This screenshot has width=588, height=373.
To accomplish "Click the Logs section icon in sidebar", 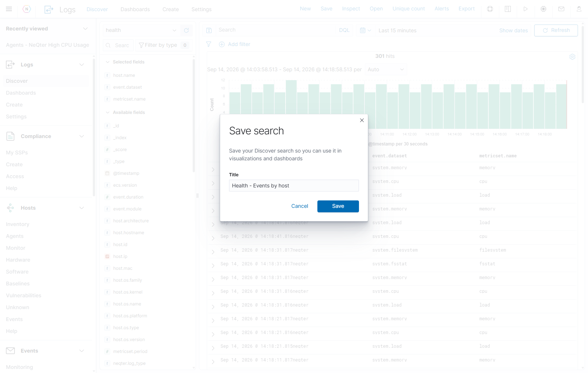I will click(x=10, y=65).
